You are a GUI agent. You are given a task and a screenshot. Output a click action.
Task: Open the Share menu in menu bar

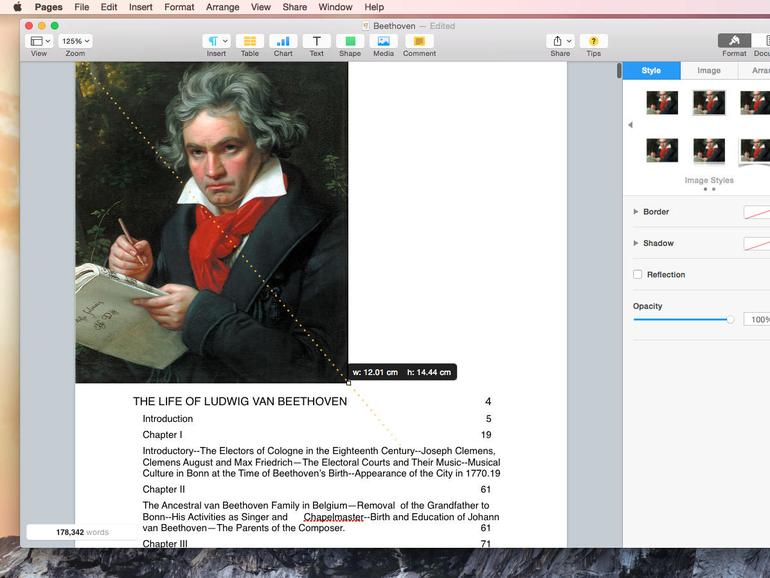click(x=295, y=7)
